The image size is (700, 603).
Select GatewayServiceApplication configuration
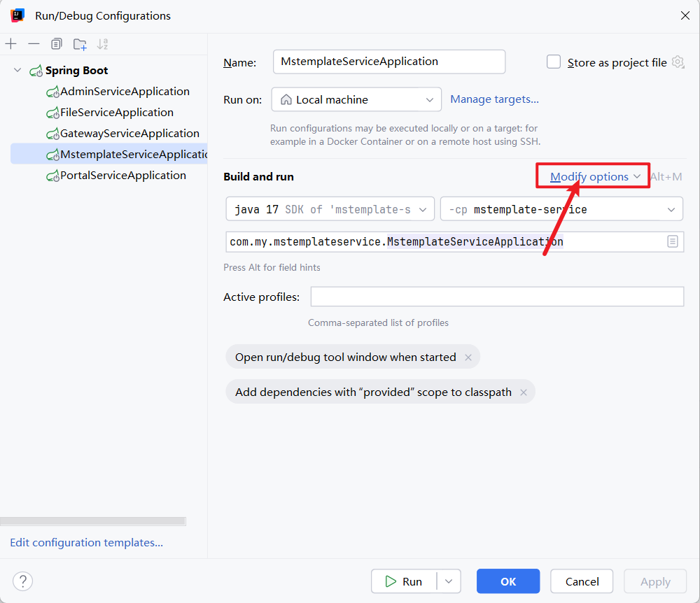tap(122, 134)
